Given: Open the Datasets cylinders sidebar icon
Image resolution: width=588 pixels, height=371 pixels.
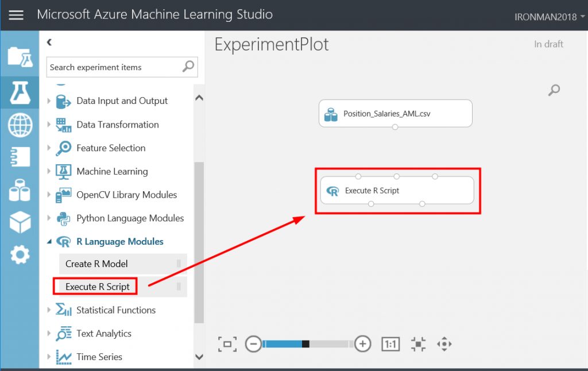Looking at the screenshot, I should click(20, 190).
